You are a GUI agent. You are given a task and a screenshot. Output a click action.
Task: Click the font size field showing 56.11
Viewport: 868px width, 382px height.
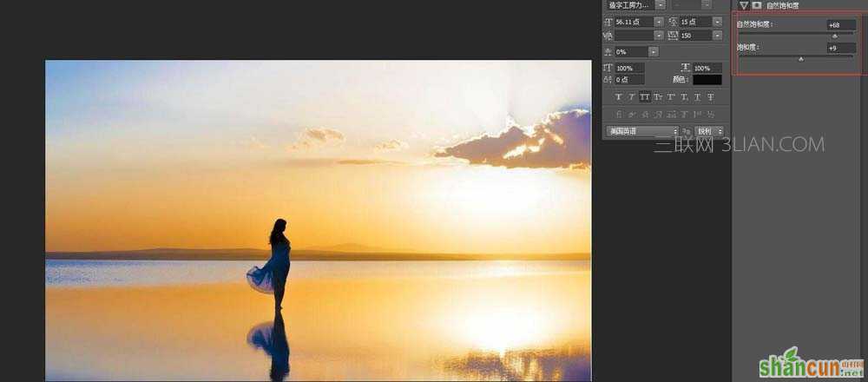(635, 23)
